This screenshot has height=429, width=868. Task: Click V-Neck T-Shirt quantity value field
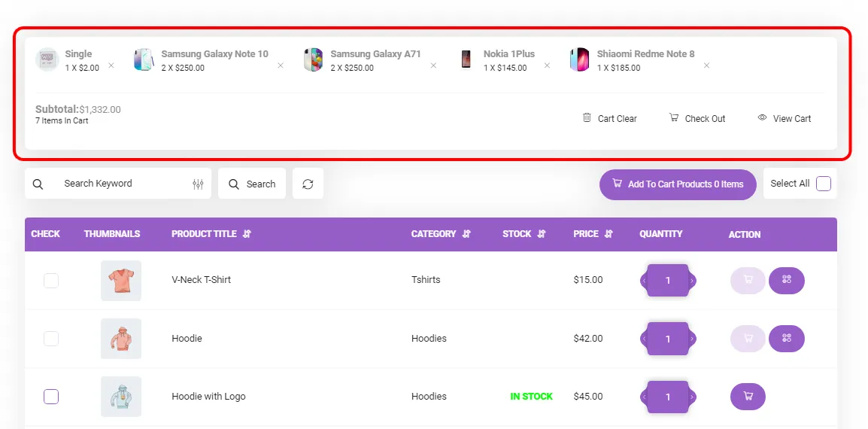[668, 281]
